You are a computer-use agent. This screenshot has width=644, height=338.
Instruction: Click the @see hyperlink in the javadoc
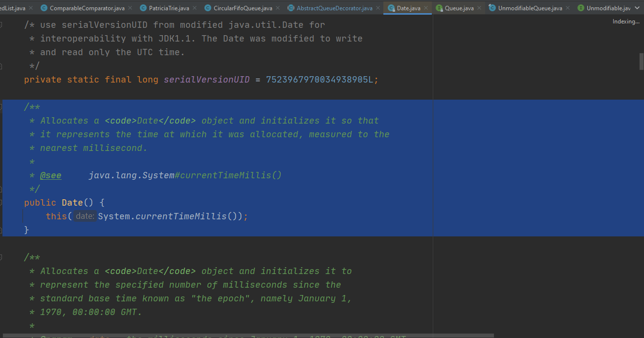point(50,175)
